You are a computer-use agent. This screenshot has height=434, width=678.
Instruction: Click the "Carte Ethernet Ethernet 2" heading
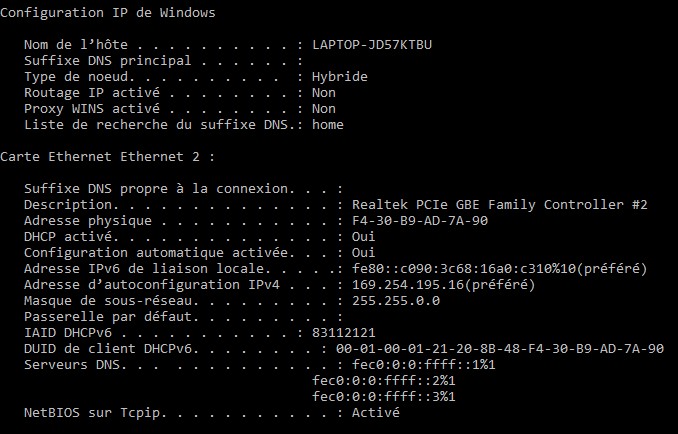(x=107, y=157)
